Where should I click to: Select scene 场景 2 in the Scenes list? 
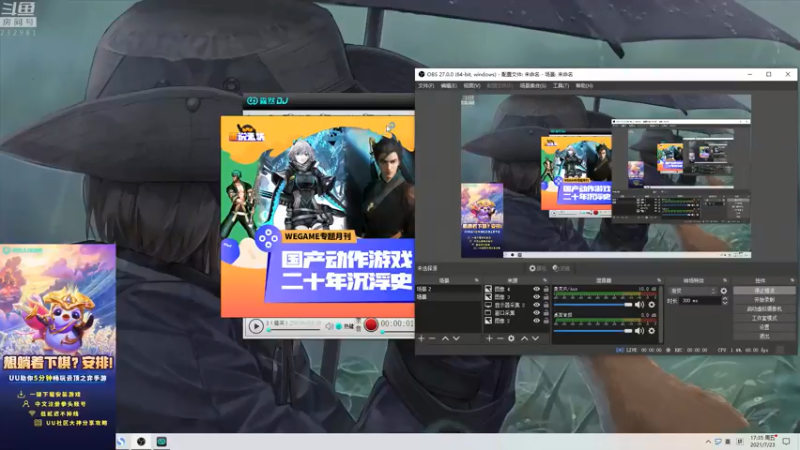[x=449, y=289]
